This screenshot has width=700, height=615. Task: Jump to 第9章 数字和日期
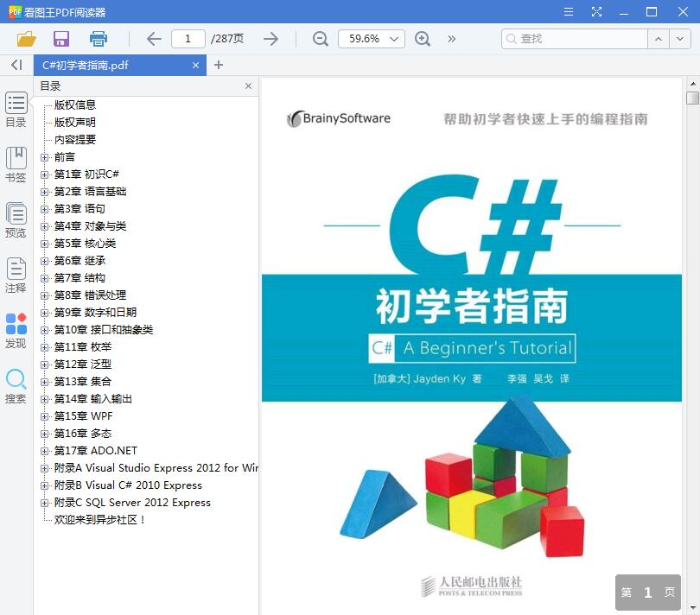click(x=96, y=313)
